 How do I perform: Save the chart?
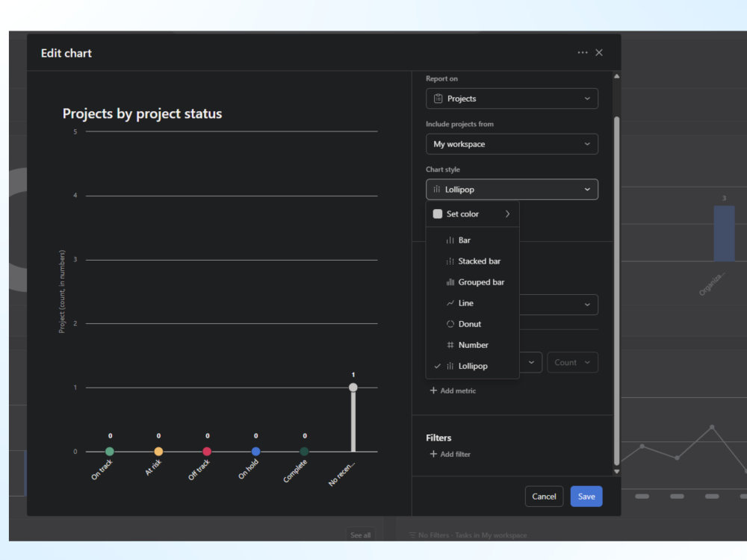click(586, 497)
